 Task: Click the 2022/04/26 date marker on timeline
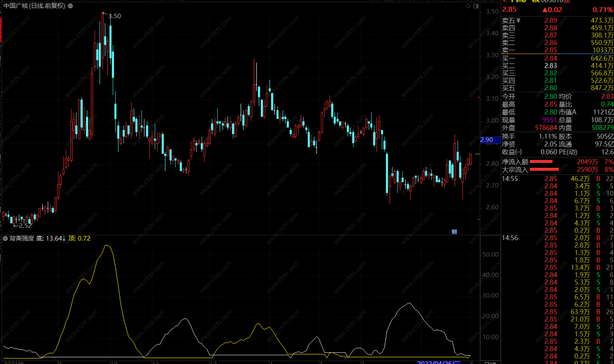click(x=438, y=362)
